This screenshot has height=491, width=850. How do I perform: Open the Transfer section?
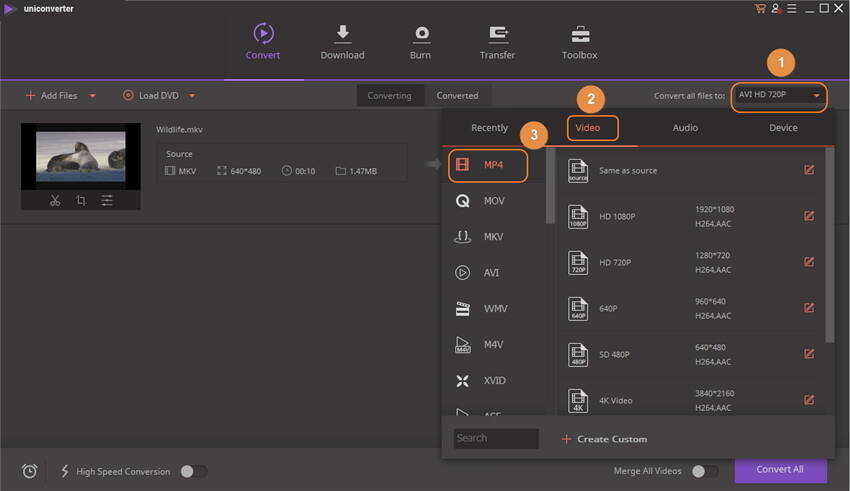tap(497, 42)
